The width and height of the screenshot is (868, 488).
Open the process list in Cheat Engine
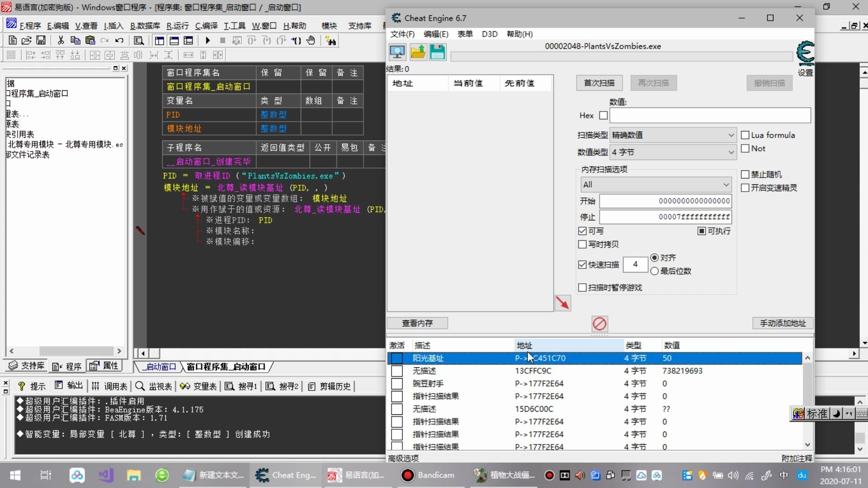tap(397, 52)
